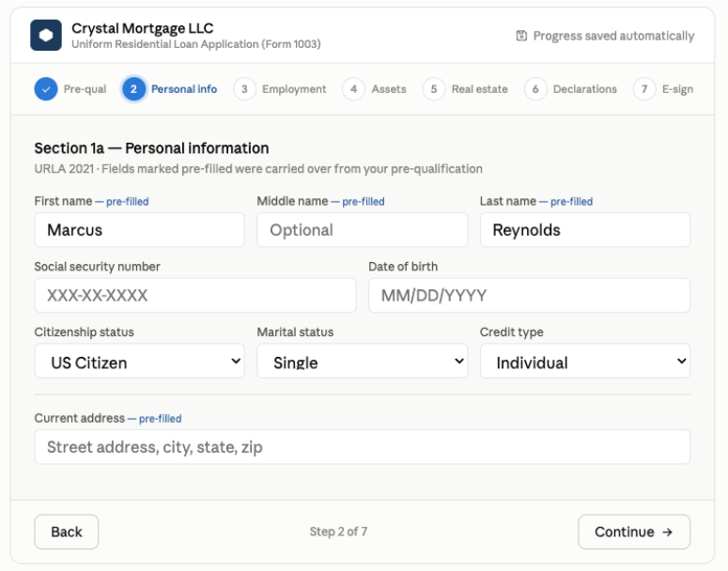Open the Personal info step label
Image resolution: width=728 pixels, height=571 pixels.
pos(184,89)
